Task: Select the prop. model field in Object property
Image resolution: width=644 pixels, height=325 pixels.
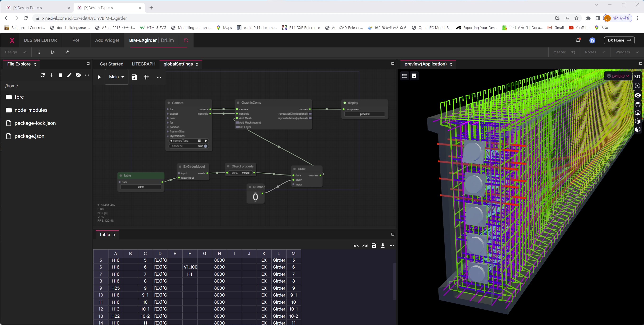Action: point(240,173)
